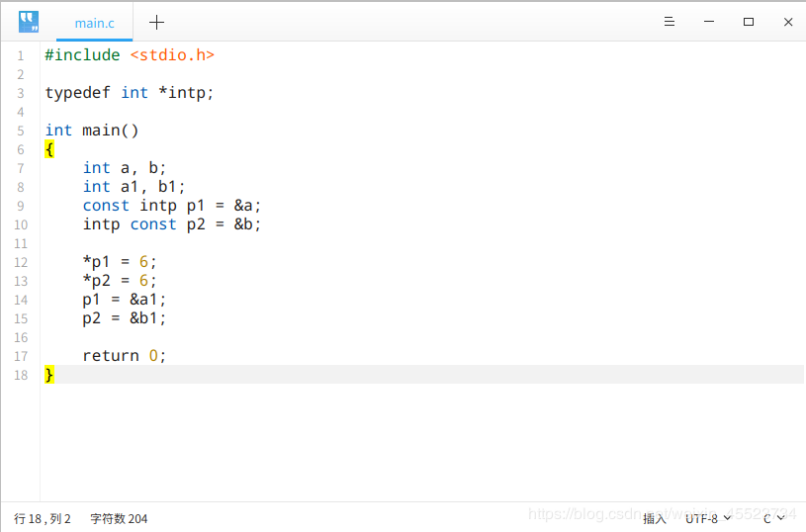The width and height of the screenshot is (806, 532).
Task: Click line number 5 in gutter
Action: 20,131
